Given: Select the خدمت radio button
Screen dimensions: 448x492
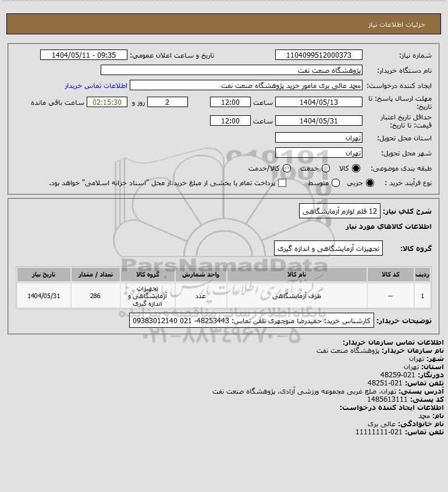Looking at the screenshot, I should [x=326, y=168].
